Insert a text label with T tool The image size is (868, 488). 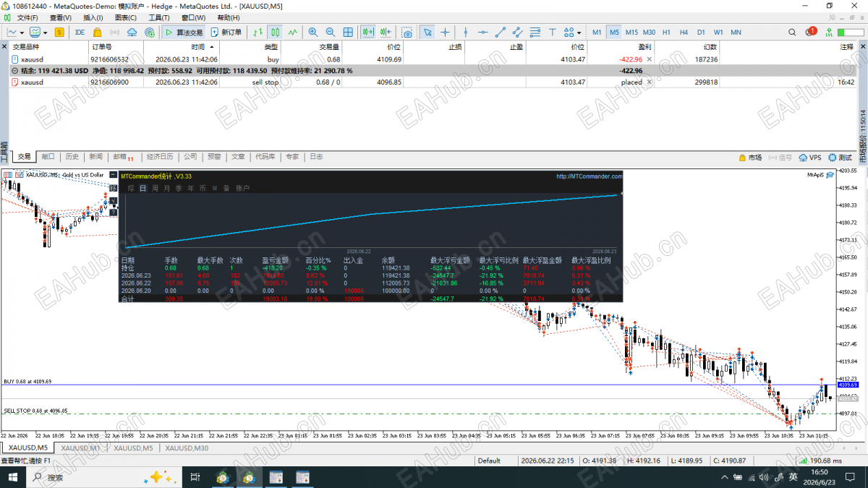552,32
